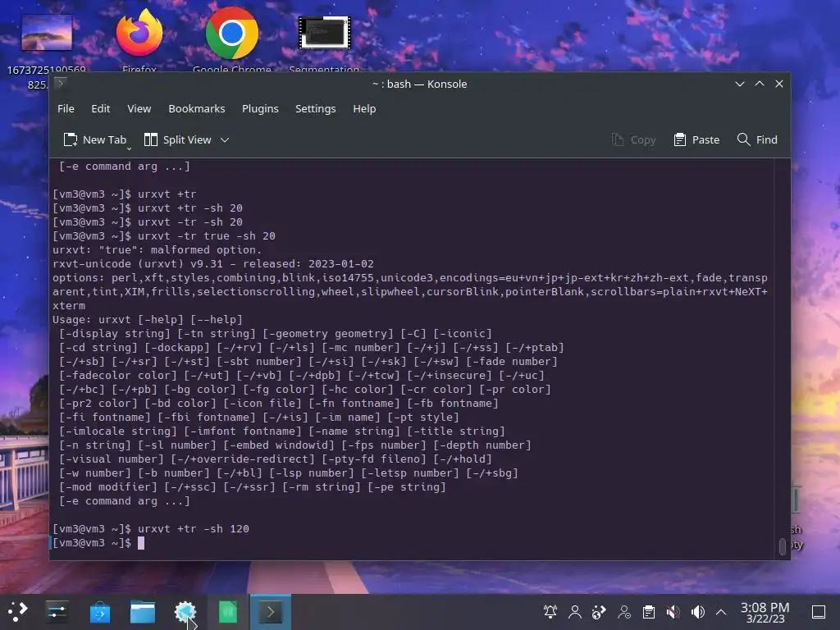Open the View menu
Image resolution: width=840 pixels, height=630 pixels.
[139, 109]
